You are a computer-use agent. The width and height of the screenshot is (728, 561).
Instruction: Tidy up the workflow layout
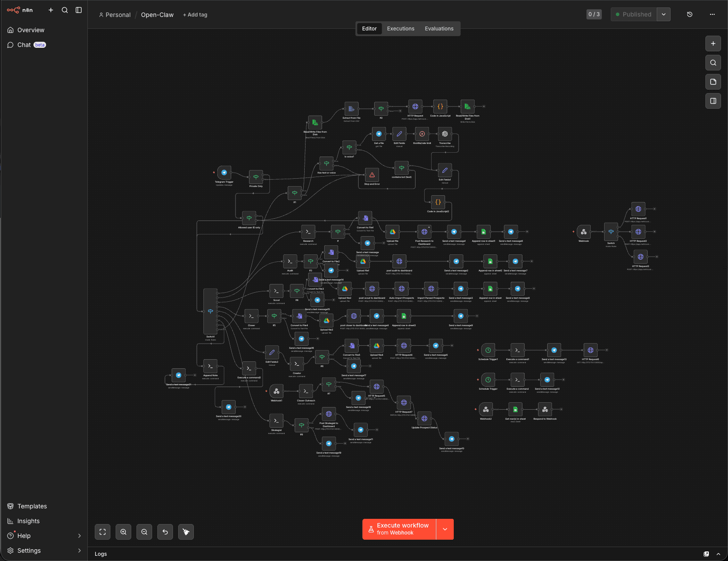coord(186,531)
